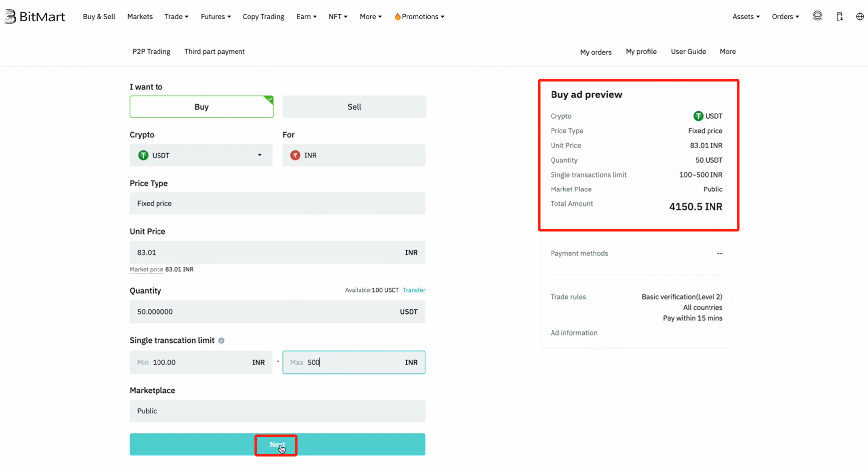Go to Buy & Sell
Viewport: 868px width, 472px height.
[x=99, y=17]
